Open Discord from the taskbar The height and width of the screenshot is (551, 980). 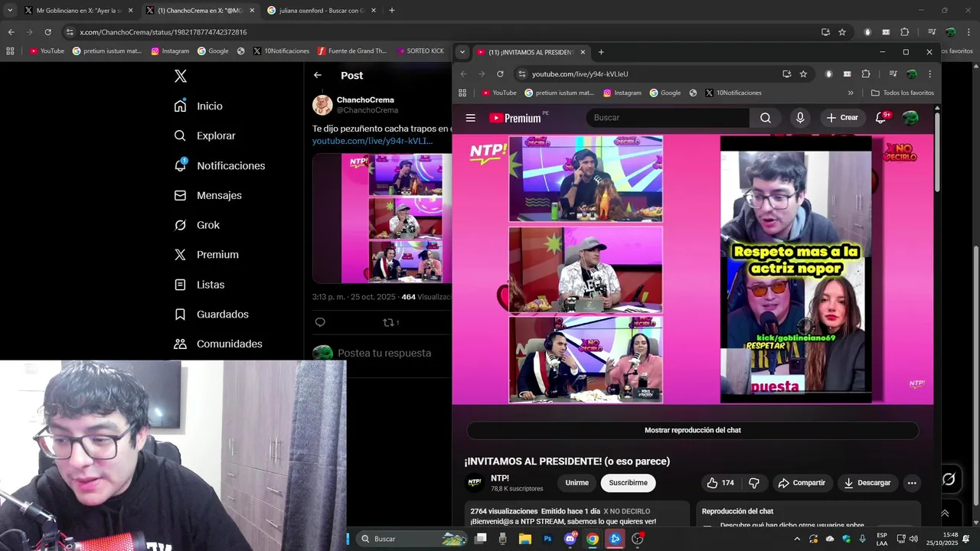tap(570, 539)
